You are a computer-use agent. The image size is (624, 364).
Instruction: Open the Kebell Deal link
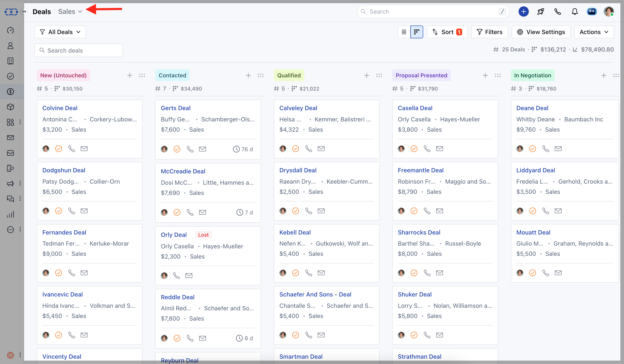coord(295,232)
